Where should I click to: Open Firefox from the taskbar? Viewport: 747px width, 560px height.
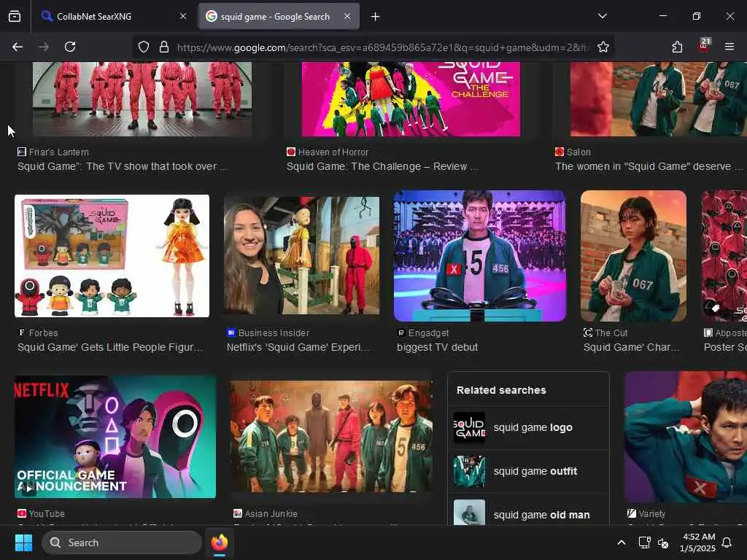click(x=220, y=542)
